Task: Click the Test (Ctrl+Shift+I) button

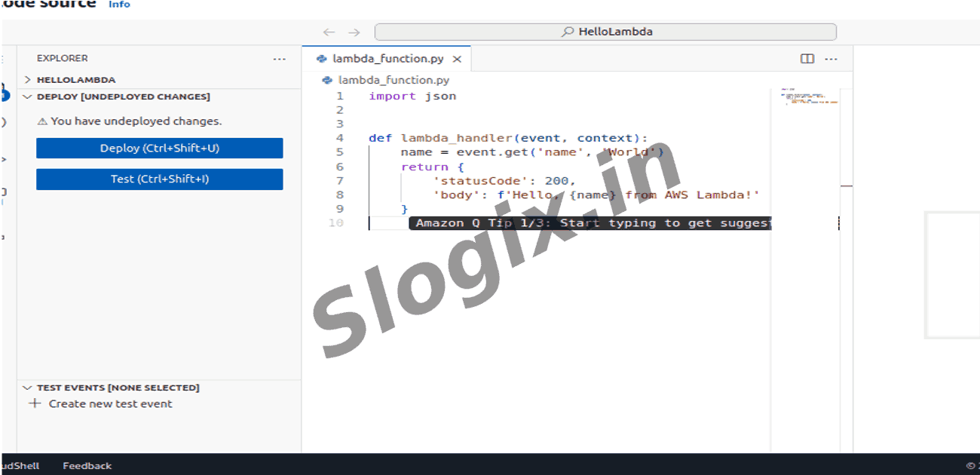Action: pyautogui.click(x=159, y=179)
